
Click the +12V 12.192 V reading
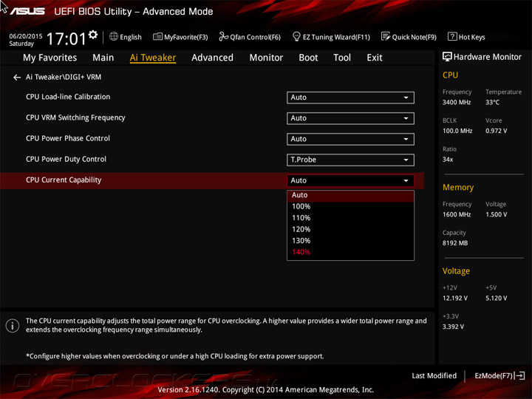pyautogui.click(x=455, y=299)
